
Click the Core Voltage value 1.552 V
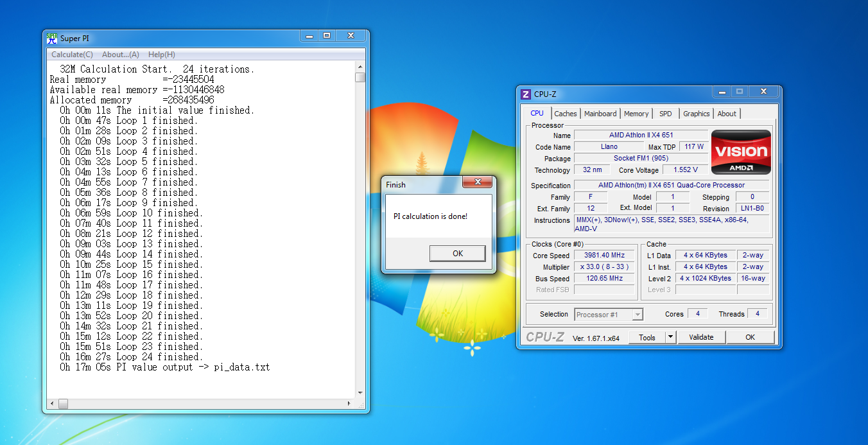click(x=686, y=170)
